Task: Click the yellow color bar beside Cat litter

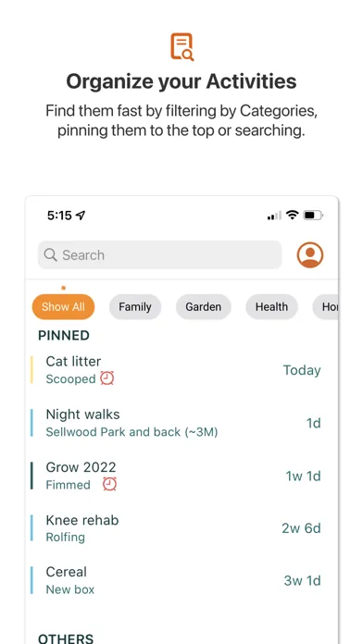Action: (31, 370)
